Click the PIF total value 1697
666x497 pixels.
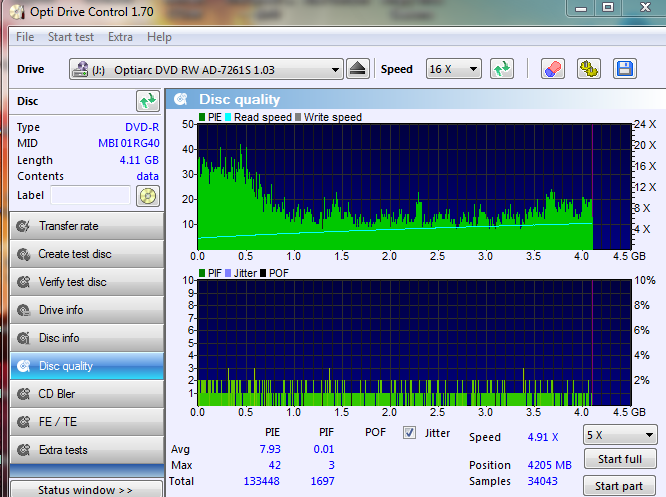tap(322, 481)
